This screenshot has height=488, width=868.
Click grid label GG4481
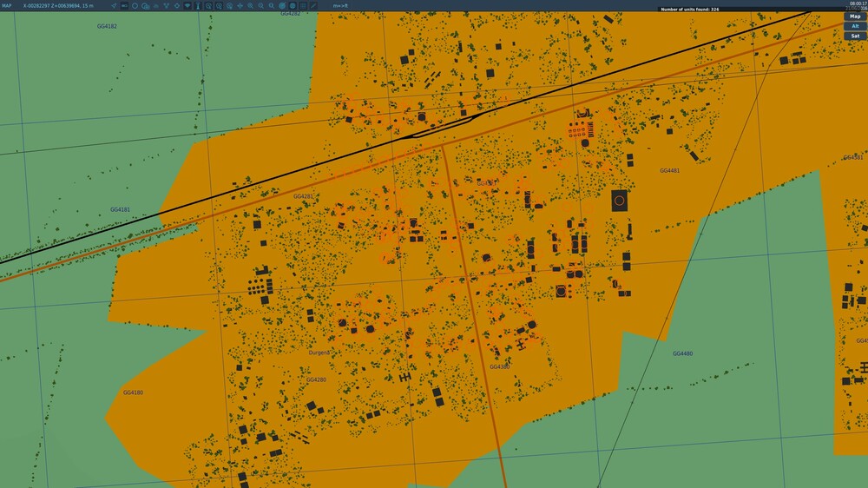click(669, 170)
